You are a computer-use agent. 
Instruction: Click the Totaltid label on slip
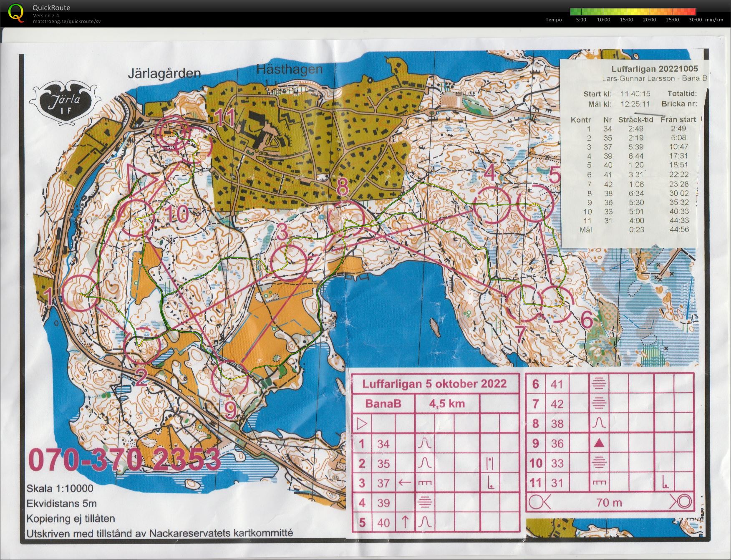(682, 93)
